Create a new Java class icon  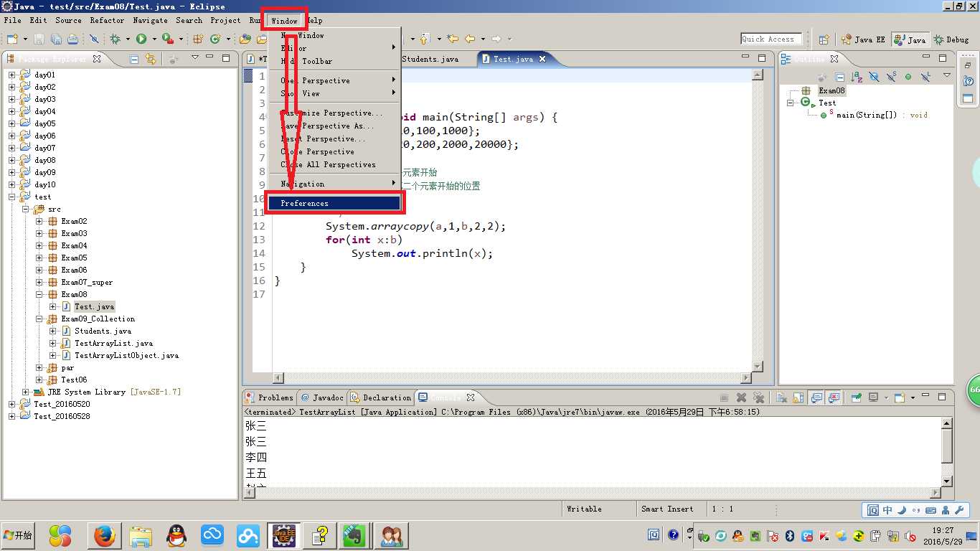215,39
